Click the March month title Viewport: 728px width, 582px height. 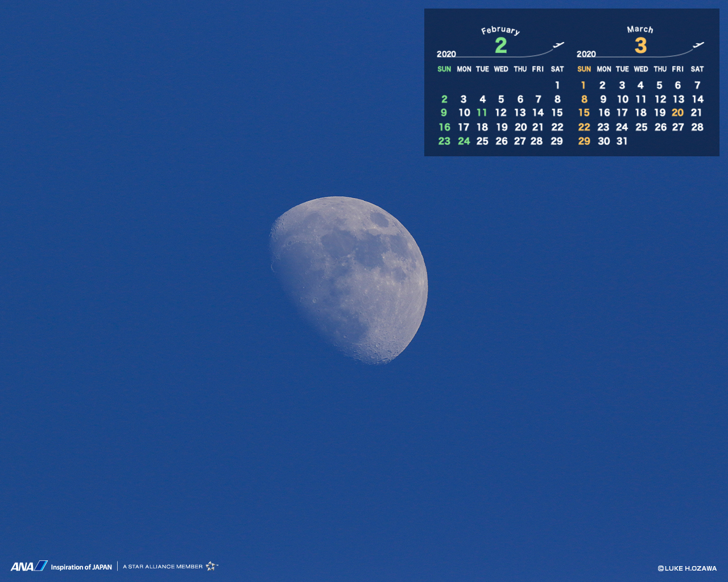(640, 29)
